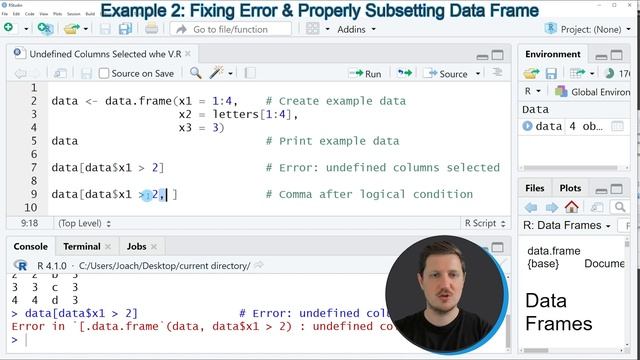This screenshot has width=640, height=360.
Task: Click the Save current document toolbar icon
Action: click(x=105, y=29)
